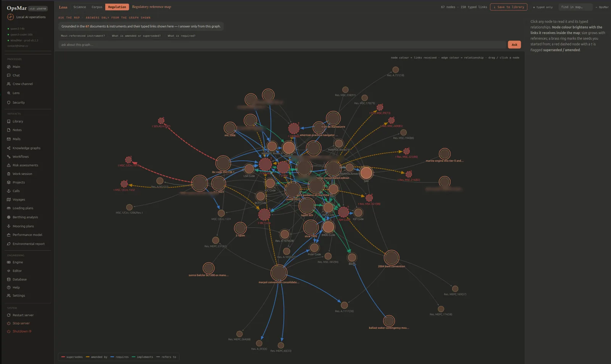This screenshot has width=611, height=364.
Task: Open the Database icon
Action: [9, 279]
